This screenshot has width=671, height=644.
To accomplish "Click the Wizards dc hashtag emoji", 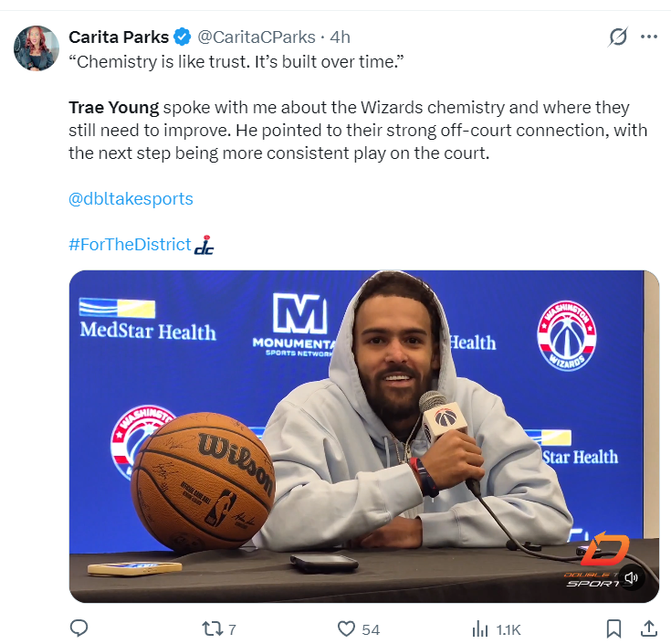I will click(204, 245).
